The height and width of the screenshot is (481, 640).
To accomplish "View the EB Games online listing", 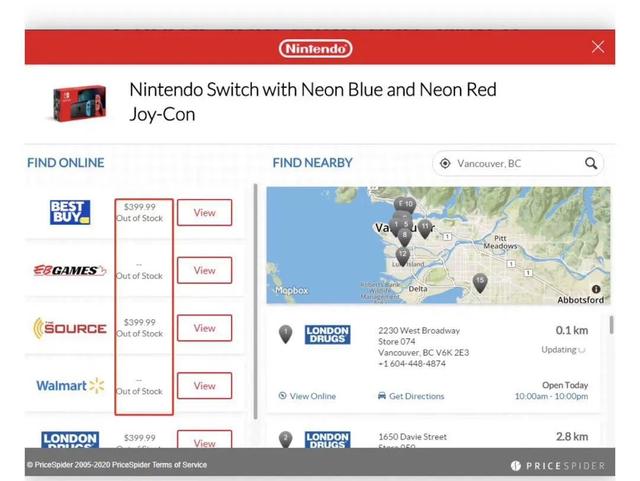I will 204,270.
